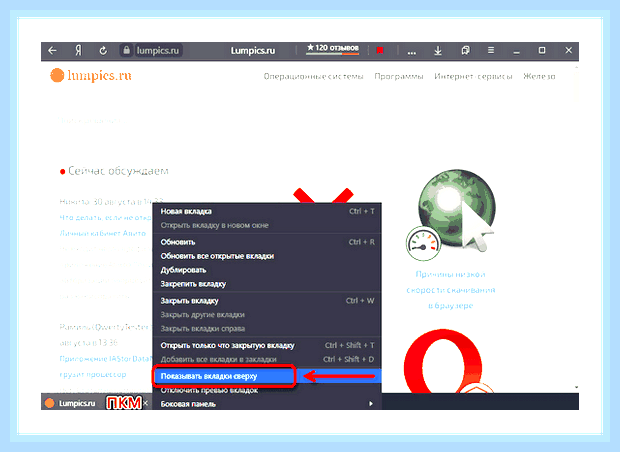Maximize the browser window
Image resolution: width=620 pixels, height=452 pixels.
point(542,50)
